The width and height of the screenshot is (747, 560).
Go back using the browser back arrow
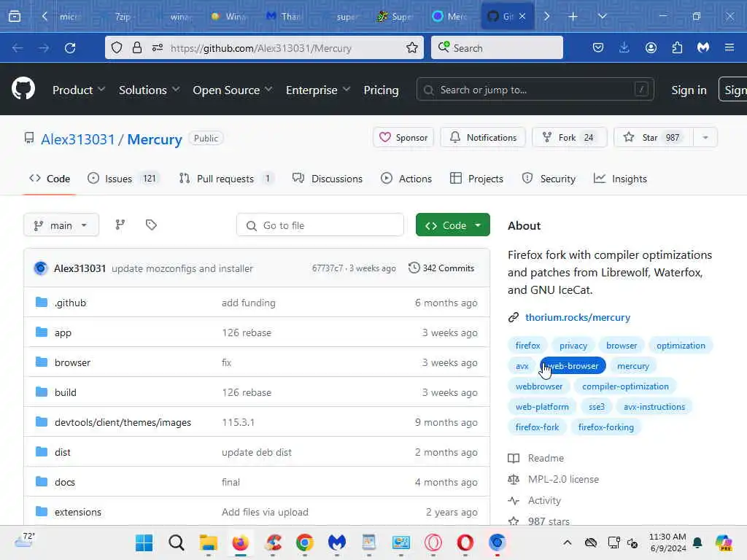point(18,48)
